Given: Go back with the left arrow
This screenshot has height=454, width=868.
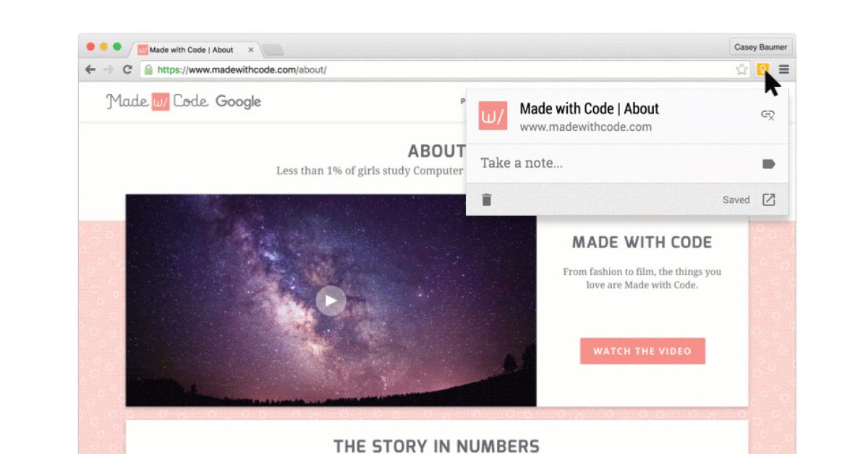Looking at the screenshot, I should pyautogui.click(x=90, y=69).
